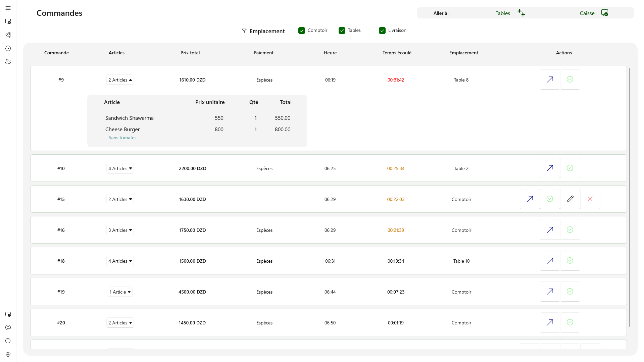Disable the Livraison filter checkbox

pyautogui.click(x=382, y=31)
